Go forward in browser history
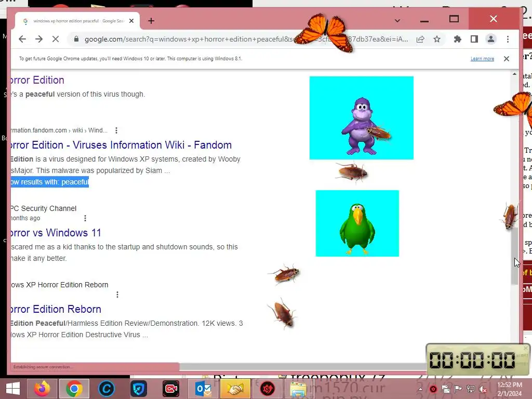Viewport: 532px width, 399px height. 39,39
